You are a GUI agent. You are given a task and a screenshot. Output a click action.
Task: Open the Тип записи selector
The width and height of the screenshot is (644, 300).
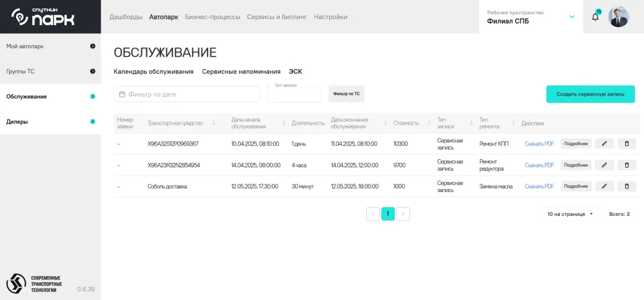point(294,95)
